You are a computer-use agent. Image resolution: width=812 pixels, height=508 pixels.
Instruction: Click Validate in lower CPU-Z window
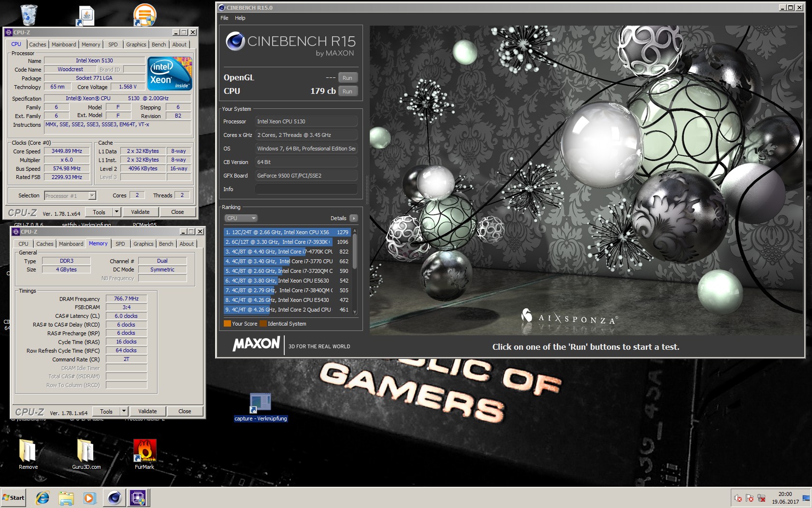(x=147, y=411)
